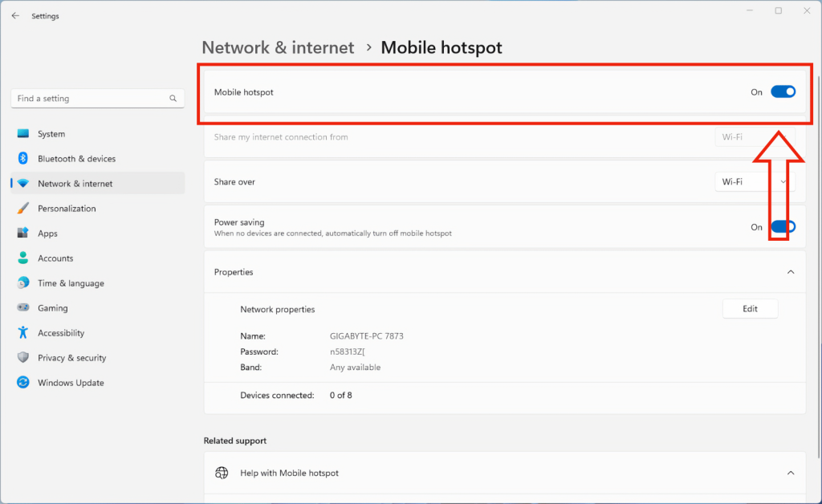
Task: Click Edit network properties button
Action: coord(750,309)
